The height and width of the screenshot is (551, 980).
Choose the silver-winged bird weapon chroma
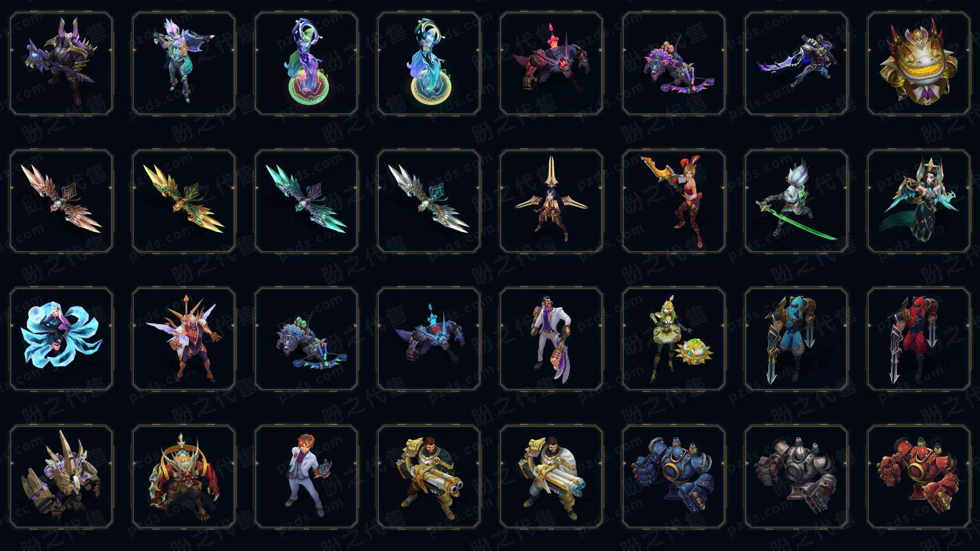tap(428, 201)
